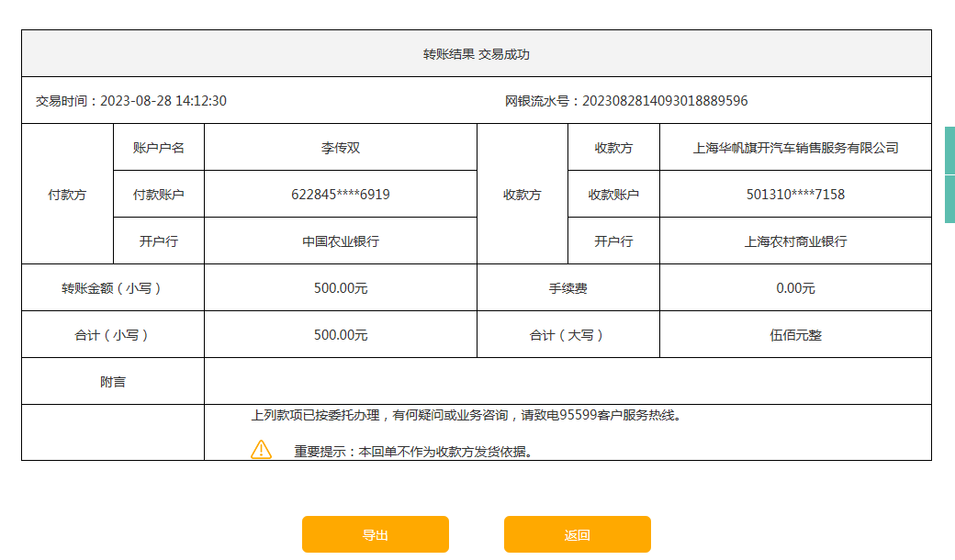The height and width of the screenshot is (560, 955).
Task: Click payee account number 501310****7158
Action: (795, 195)
